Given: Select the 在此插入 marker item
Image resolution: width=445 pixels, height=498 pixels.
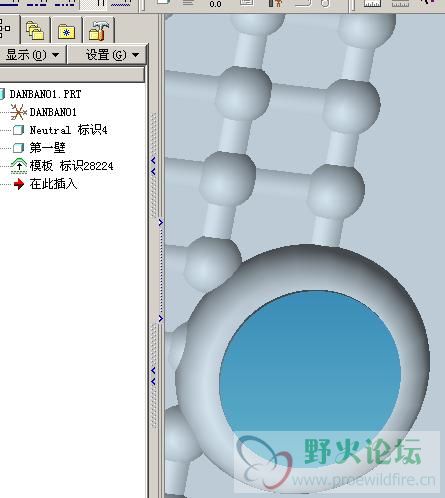Looking at the screenshot, I should [x=53, y=184].
